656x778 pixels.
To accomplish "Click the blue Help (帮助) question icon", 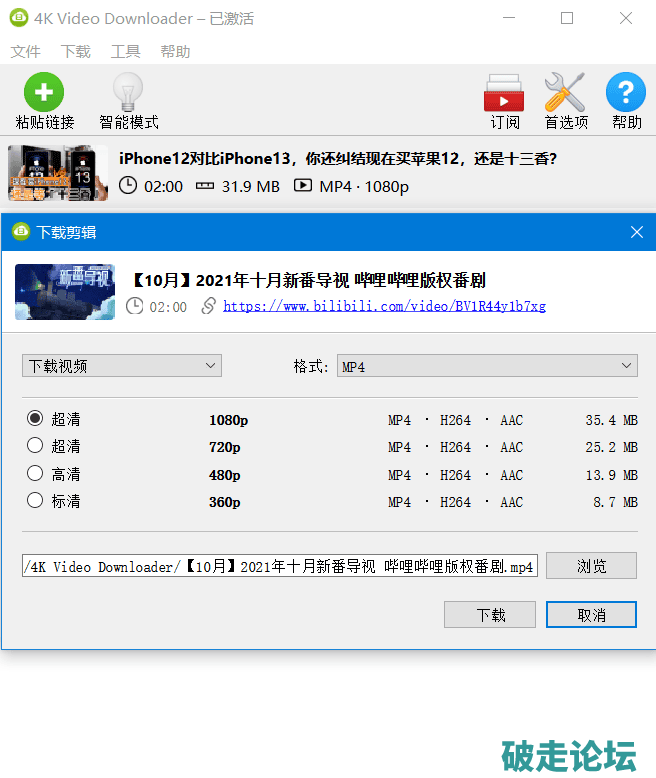I will 626,94.
